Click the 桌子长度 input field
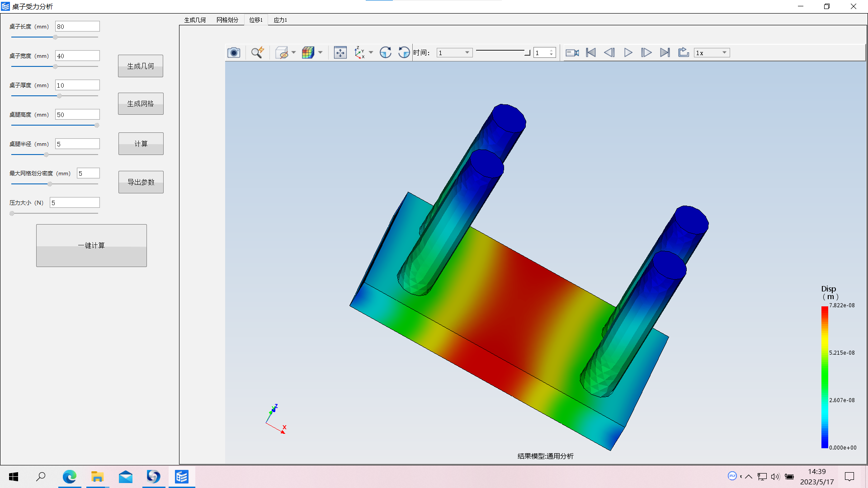 [x=77, y=26]
